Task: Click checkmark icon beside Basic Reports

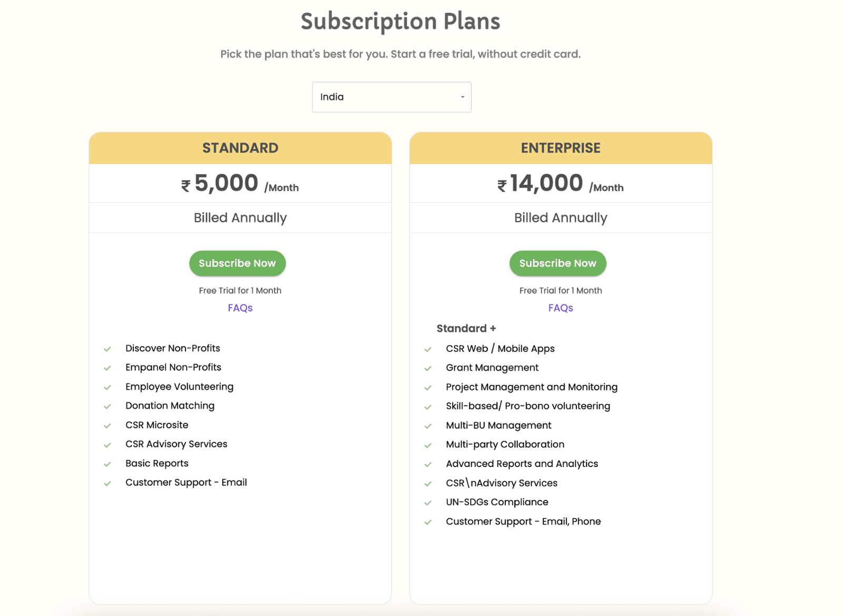Action: pyautogui.click(x=107, y=464)
